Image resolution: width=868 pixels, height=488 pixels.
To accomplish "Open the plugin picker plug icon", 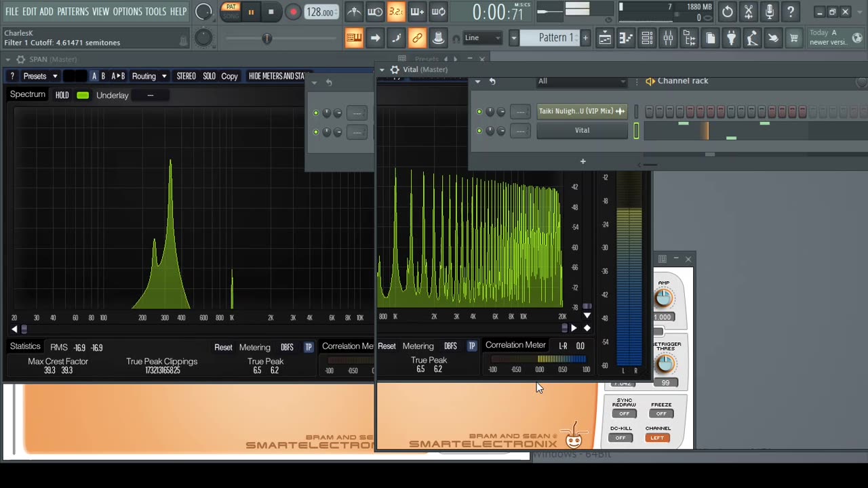I will [x=731, y=38].
